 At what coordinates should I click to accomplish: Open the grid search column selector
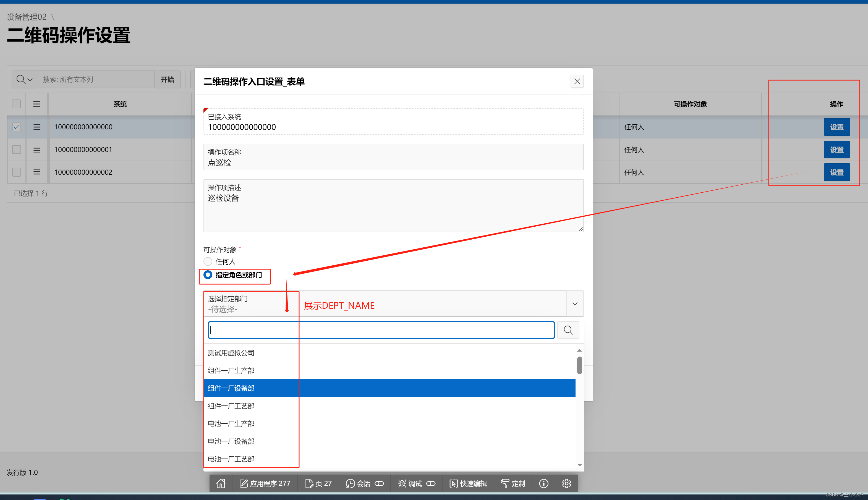pyautogui.click(x=25, y=79)
